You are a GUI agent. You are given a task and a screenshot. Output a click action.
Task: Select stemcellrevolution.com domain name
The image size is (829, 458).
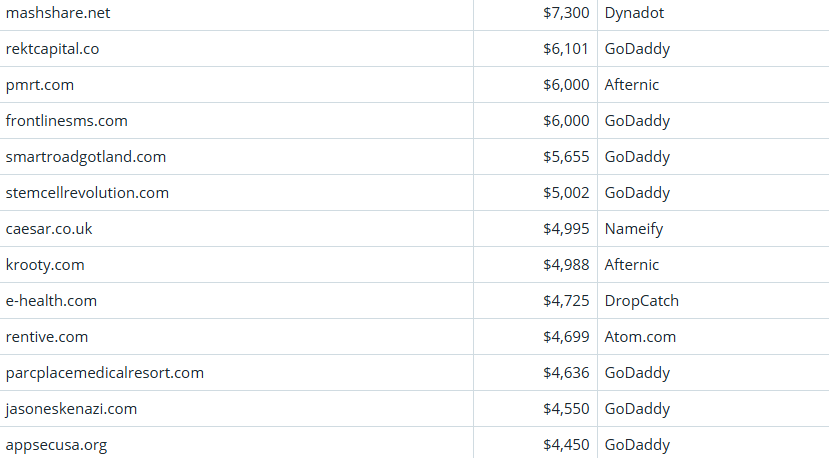click(x=87, y=193)
